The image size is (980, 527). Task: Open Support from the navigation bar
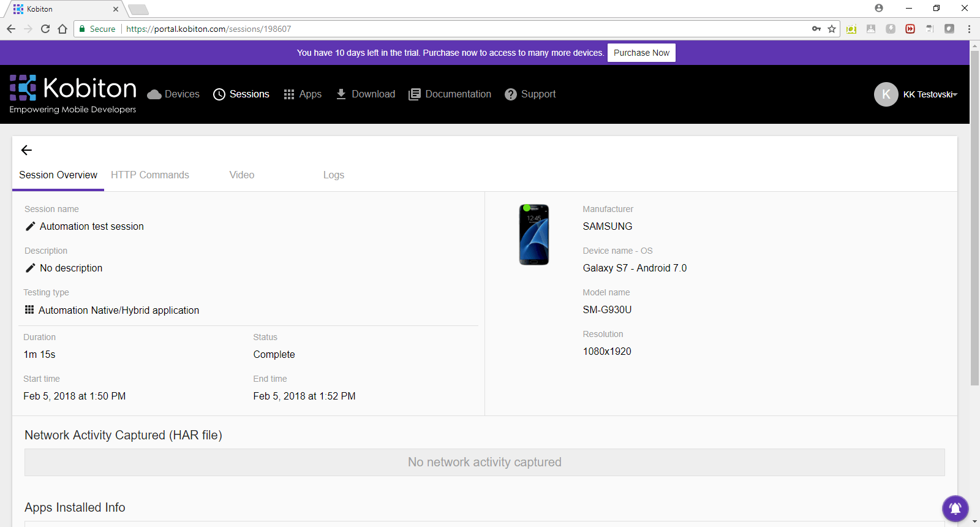coord(530,94)
